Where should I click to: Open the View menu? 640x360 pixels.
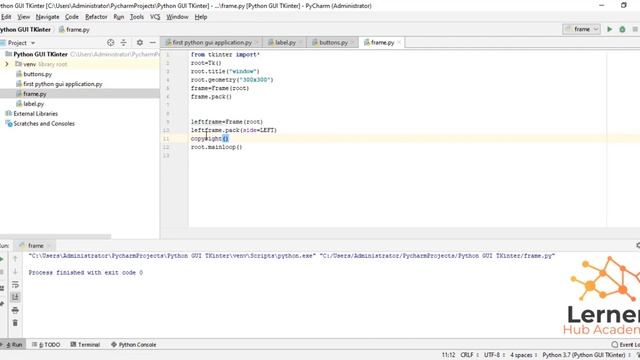24,17
